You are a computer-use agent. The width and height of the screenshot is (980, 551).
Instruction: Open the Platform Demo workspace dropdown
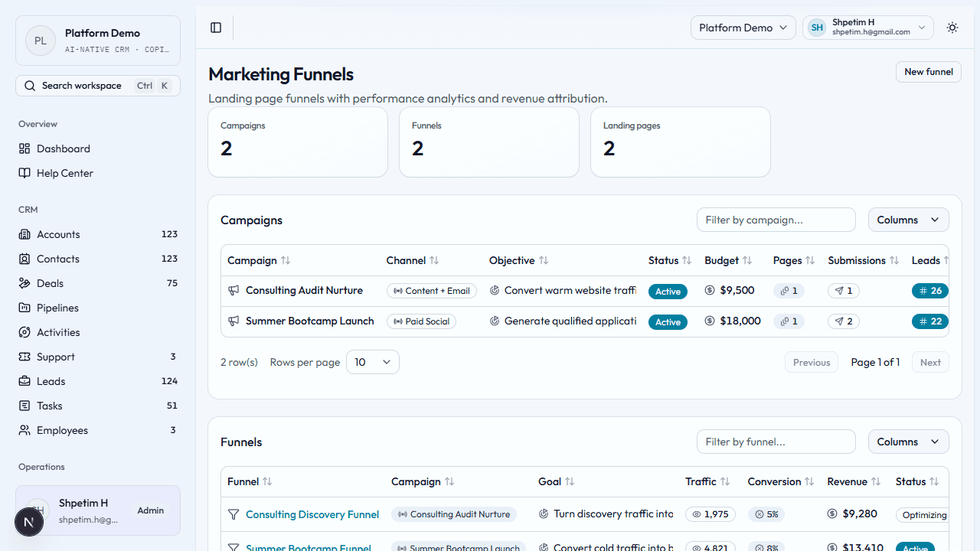click(x=742, y=27)
